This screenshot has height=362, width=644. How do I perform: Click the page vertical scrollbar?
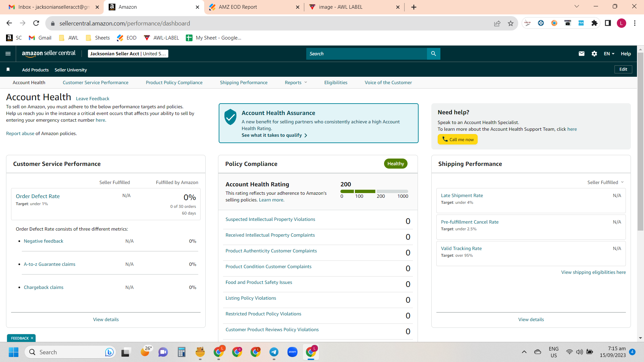[640, 141]
